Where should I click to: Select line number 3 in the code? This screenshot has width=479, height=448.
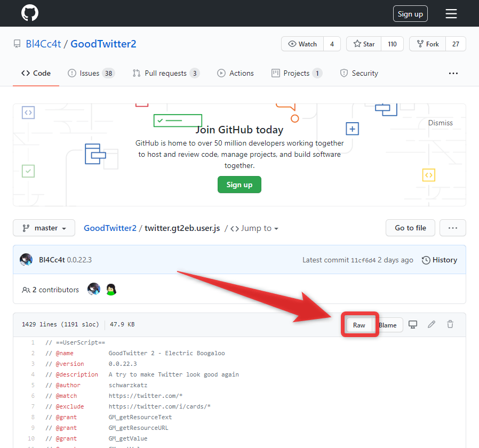[x=33, y=364]
